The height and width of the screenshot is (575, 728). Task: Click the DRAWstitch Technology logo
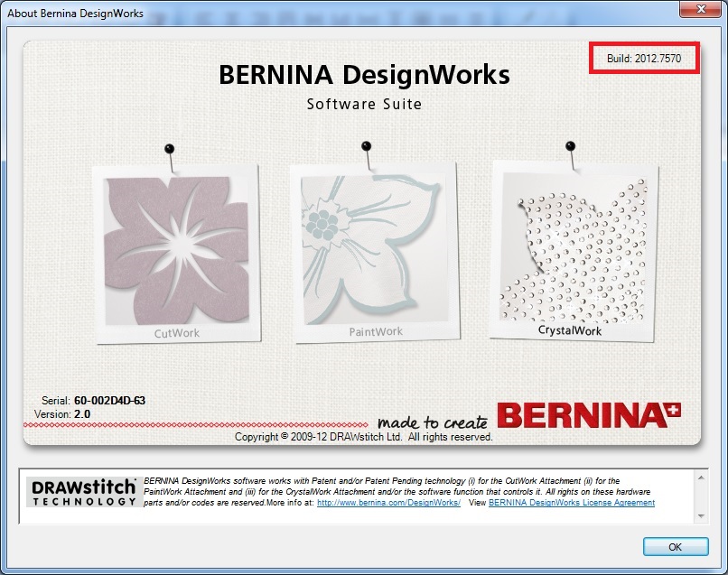tap(84, 492)
